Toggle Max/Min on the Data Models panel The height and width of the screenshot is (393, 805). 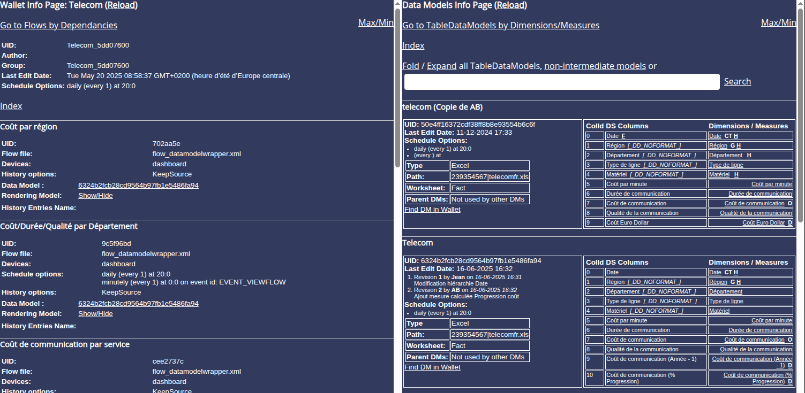(x=778, y=23)
